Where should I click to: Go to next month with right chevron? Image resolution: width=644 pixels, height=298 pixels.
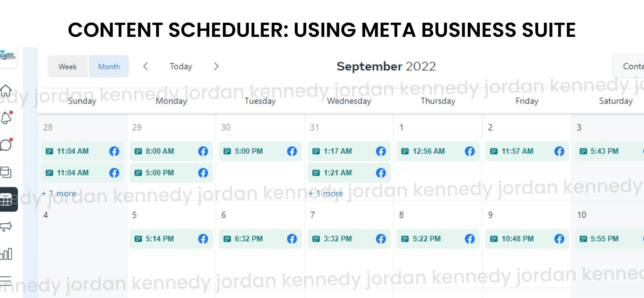[x=216, y=66]
